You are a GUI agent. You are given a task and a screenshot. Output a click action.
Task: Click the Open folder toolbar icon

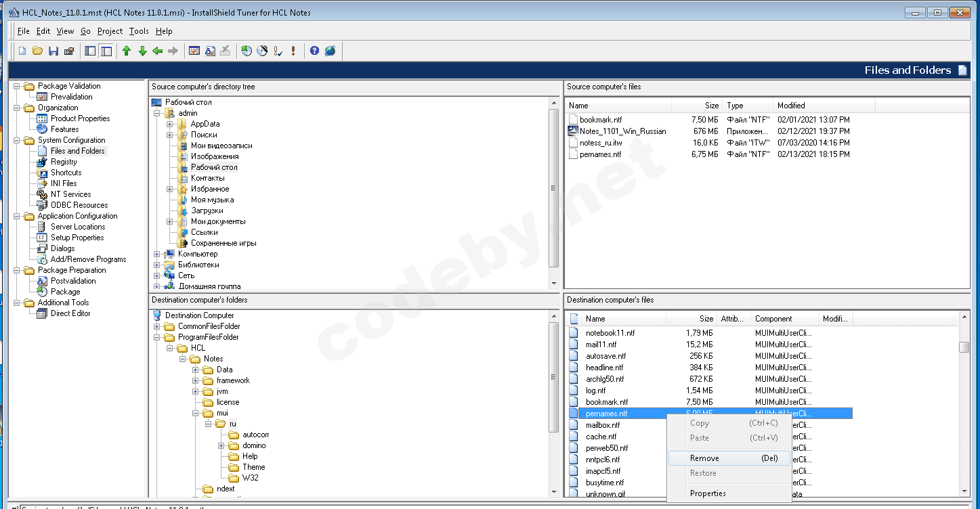[38, 51]
